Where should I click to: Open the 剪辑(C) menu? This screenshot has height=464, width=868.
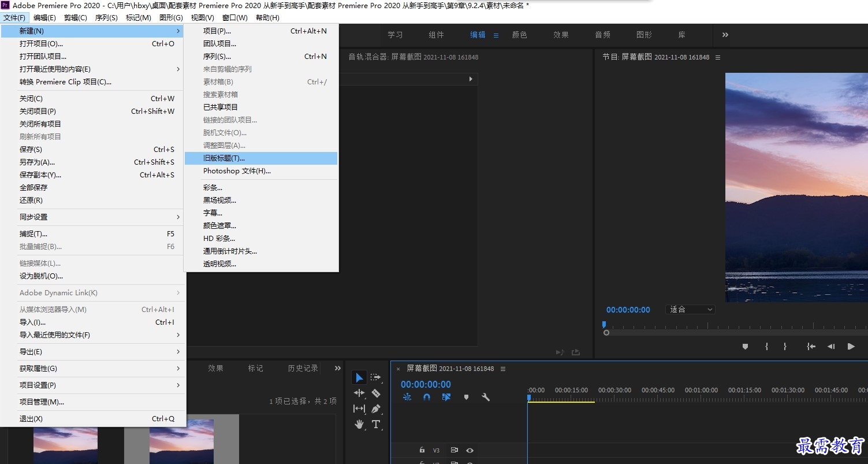click(76, 18)
